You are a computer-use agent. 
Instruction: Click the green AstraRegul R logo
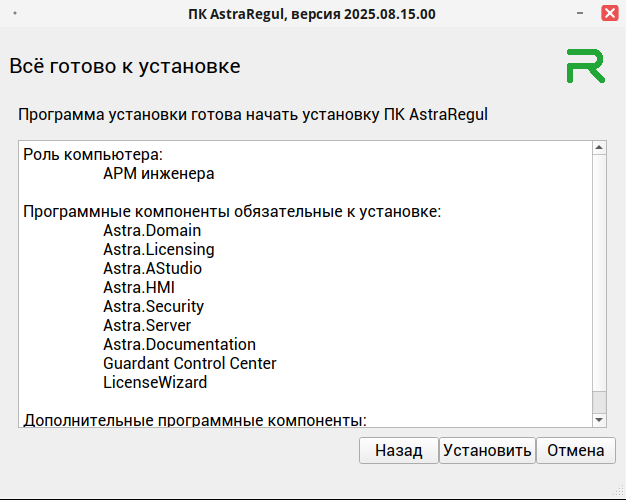[585, 66]
